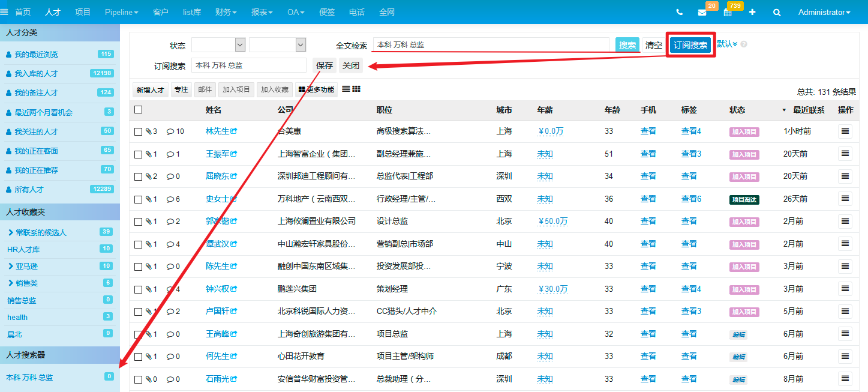Image resolution: width=868 pixels, height=392 pixels.
Task: Click 保存 to save the subscription search
Action: pos(325,65)
